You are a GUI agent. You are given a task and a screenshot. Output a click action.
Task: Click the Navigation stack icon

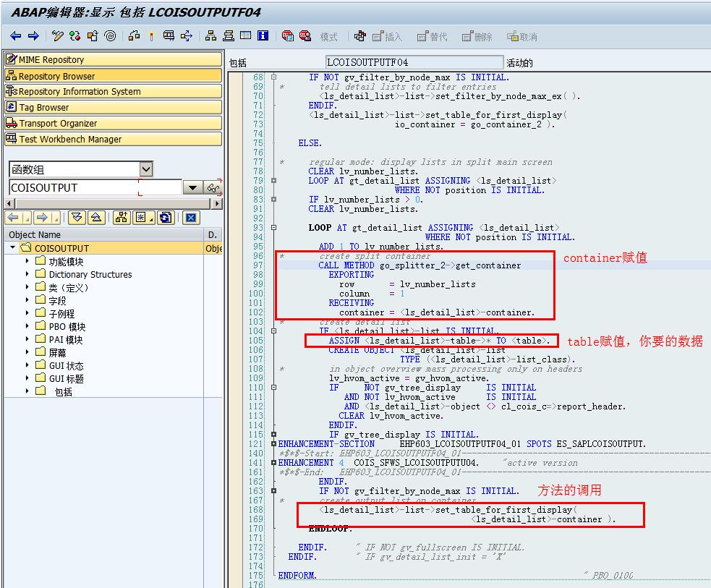click(228, 36)
